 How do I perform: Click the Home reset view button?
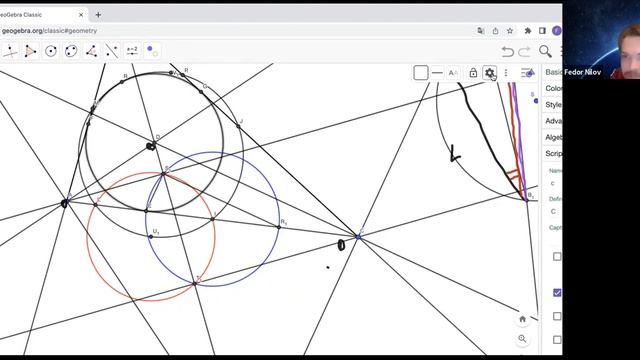point(522,319)
